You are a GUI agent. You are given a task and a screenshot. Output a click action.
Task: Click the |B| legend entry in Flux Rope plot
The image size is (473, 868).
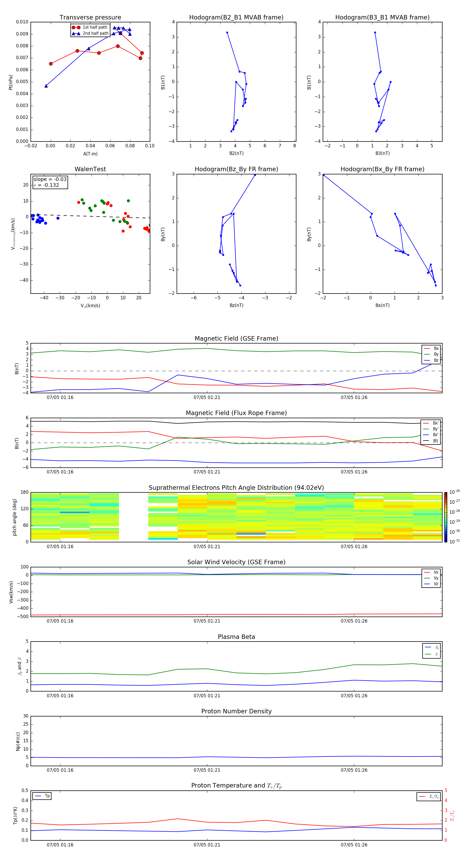431,441
